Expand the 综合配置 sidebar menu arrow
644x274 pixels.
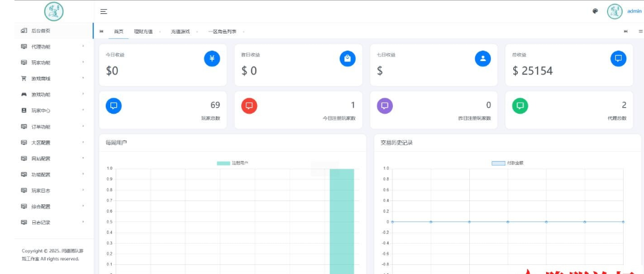pos(83,206)
